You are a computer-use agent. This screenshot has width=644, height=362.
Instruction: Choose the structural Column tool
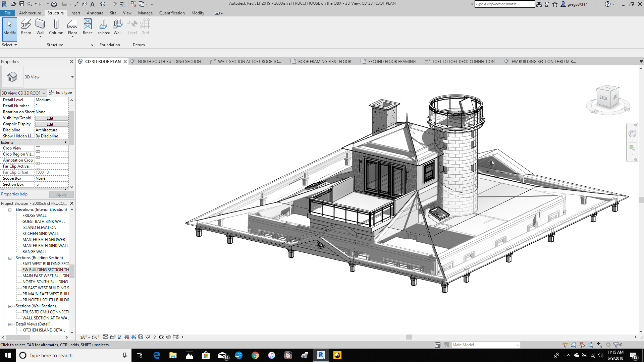tap(56, 27)
